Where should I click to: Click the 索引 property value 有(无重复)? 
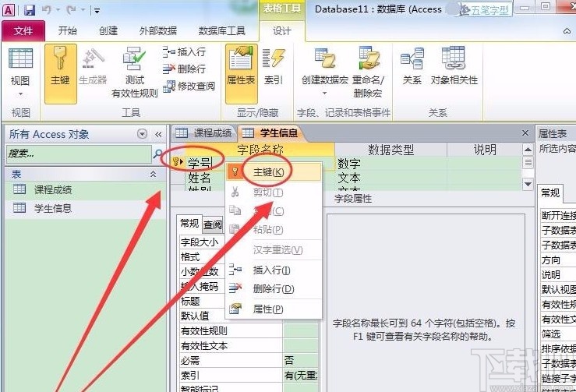tap(300, 375)
